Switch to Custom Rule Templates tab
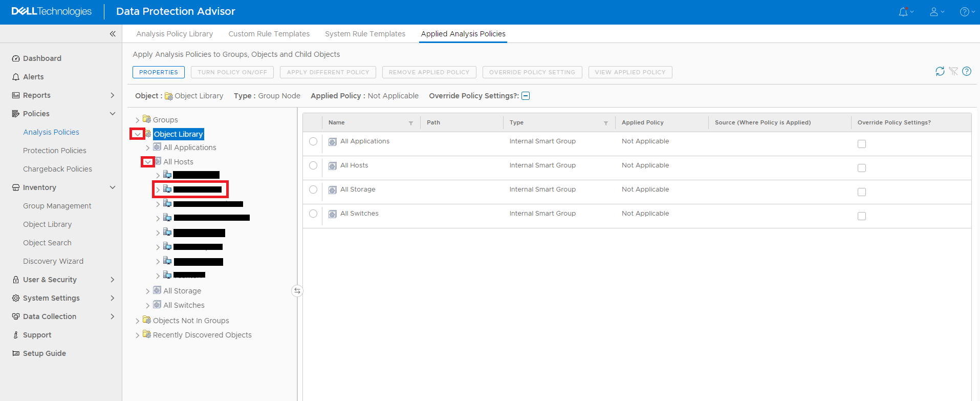The height and width of the screenshot is (401, 980). pyautogui.click(x=269, y=34)
